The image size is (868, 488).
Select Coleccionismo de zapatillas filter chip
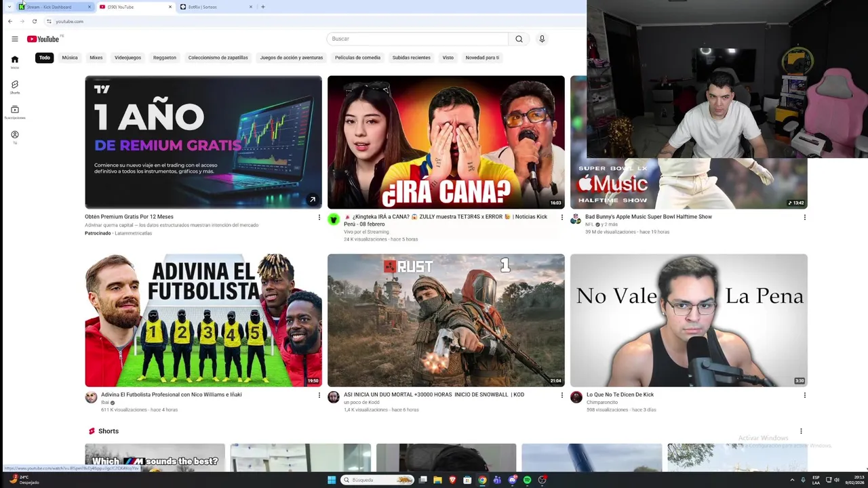pyautogui.click(x=218, y=58)
